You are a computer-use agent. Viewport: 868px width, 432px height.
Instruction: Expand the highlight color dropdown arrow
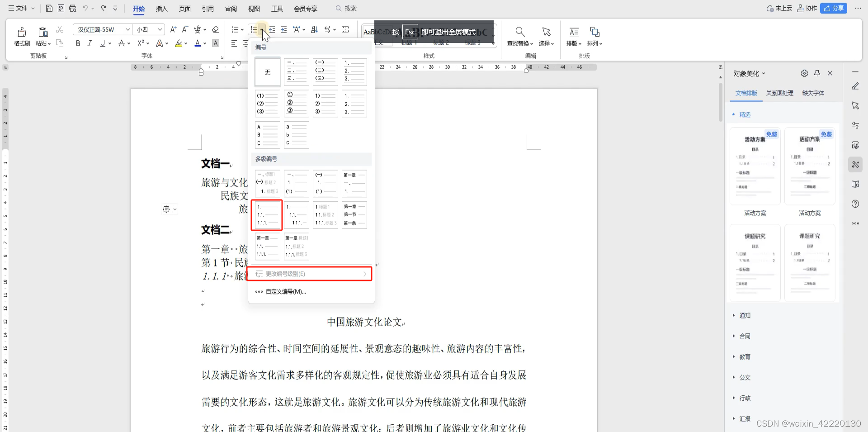186,43
